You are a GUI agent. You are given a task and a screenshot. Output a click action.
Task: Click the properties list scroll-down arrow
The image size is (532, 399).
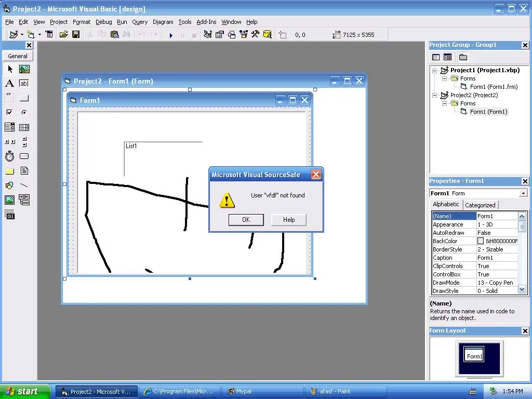point(522,290)
